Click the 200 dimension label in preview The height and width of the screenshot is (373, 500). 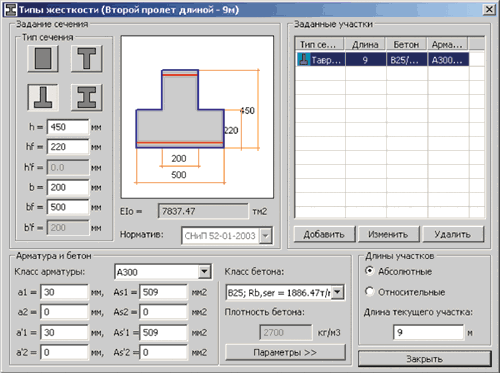179,158
